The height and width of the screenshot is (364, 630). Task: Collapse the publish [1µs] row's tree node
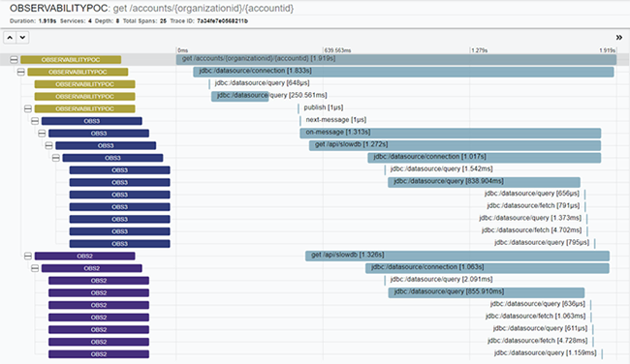28,108
